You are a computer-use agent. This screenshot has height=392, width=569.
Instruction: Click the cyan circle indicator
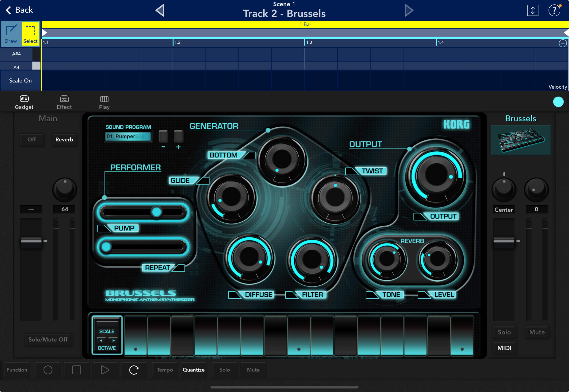[558, 102]
